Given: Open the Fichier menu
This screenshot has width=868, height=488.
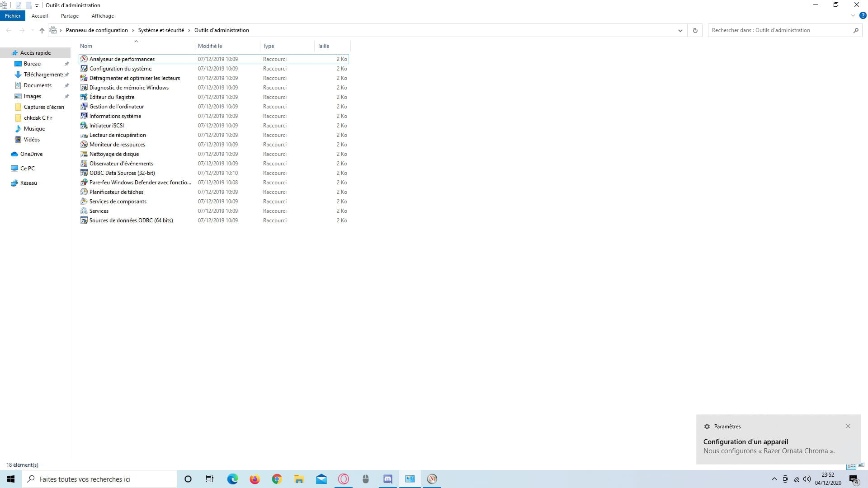Looking at the screenshot, I should 13,16.
